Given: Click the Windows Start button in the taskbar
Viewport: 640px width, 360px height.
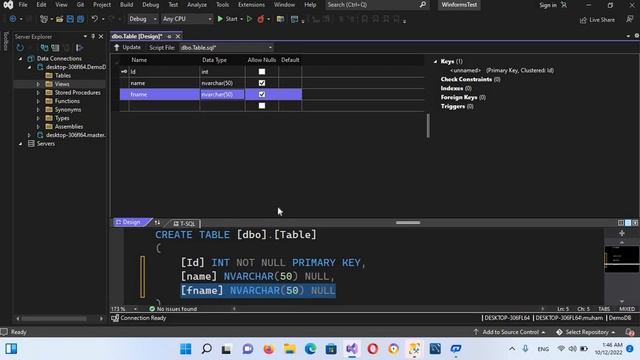Looking at the screenshot, I should (186, 349).
